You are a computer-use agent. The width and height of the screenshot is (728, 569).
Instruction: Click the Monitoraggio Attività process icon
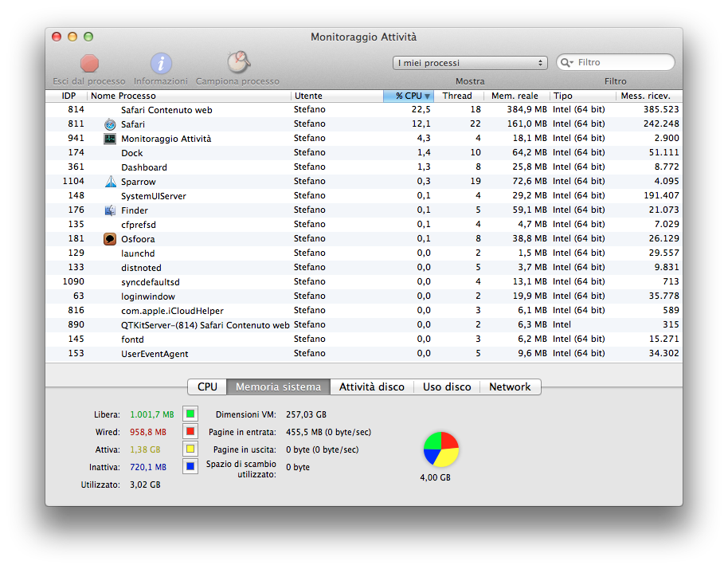pos(110,139)
